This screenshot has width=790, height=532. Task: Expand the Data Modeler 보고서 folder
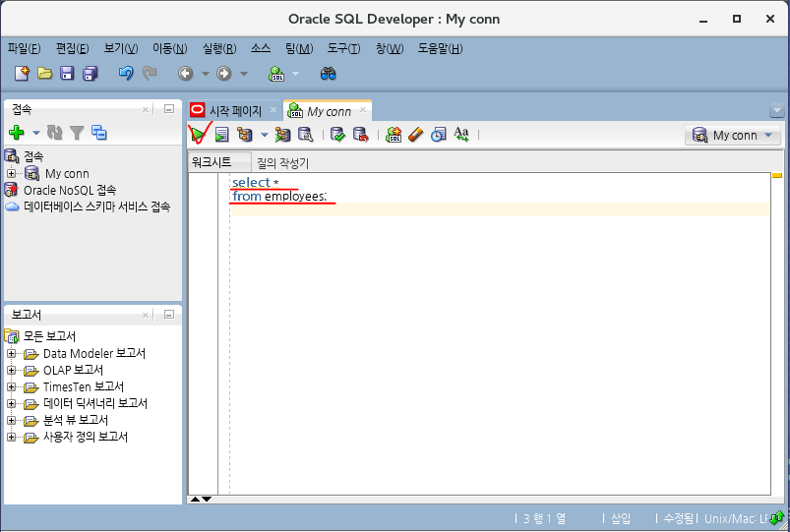[11, 354]
